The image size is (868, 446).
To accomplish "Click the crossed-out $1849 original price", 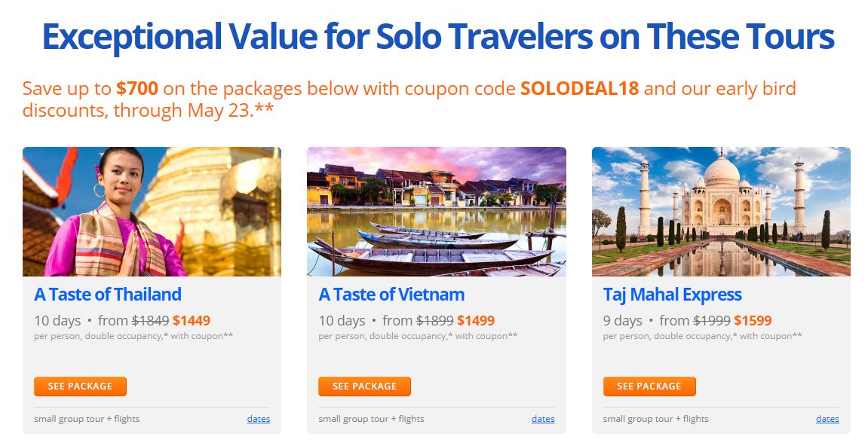I will 151,320.
